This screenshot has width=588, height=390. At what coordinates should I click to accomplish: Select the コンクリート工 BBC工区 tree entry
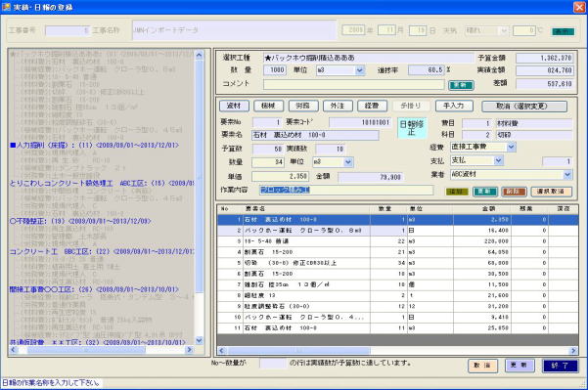pyautogui.click(x=101, y=251)
